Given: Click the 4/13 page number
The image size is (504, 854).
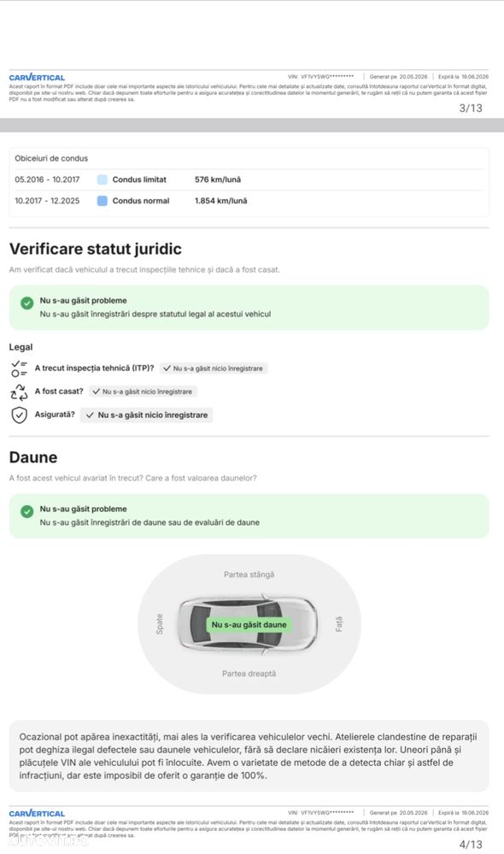Looking at the screenshot, I should (x=471, y=845).
